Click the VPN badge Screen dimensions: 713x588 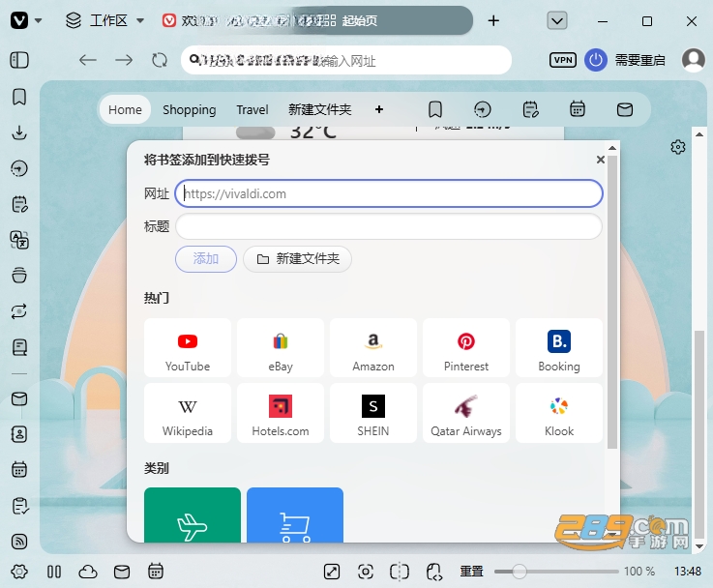coord(563,60)
